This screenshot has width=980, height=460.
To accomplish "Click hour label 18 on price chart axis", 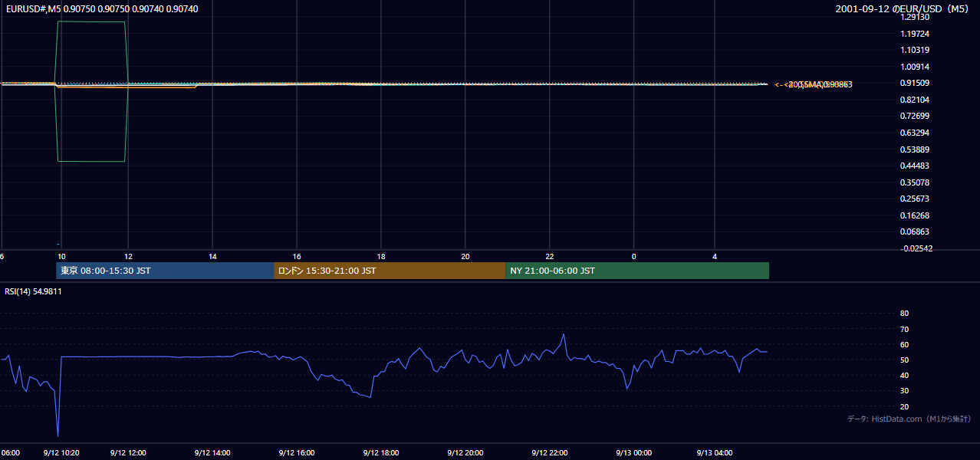I will [381, 256].
